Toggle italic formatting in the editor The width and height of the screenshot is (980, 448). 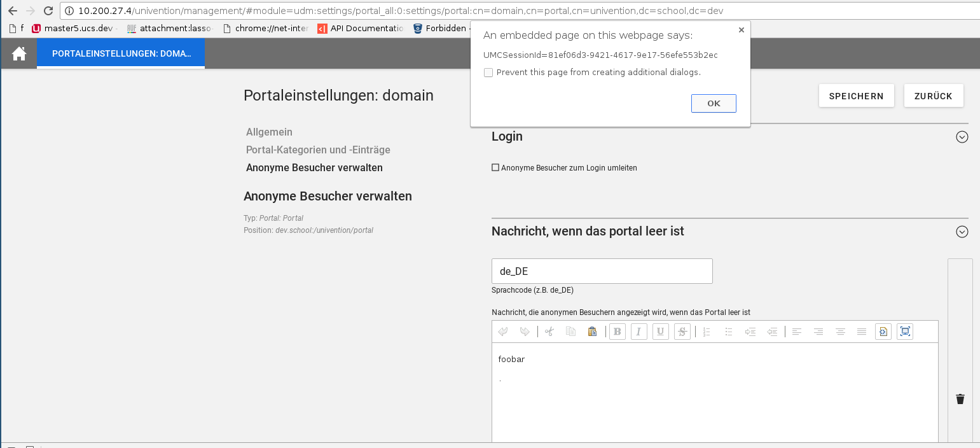tap(638, 332)
